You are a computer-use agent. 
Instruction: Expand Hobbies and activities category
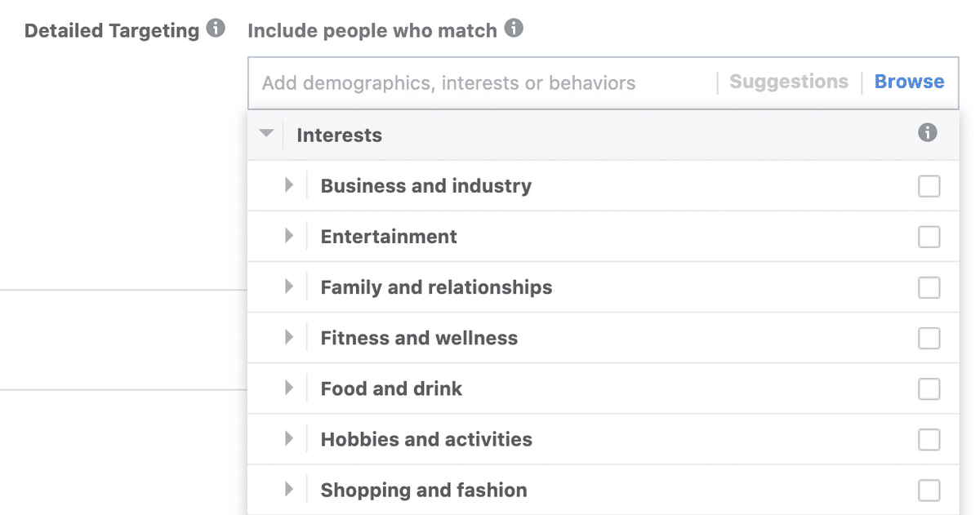click(289, 439)
